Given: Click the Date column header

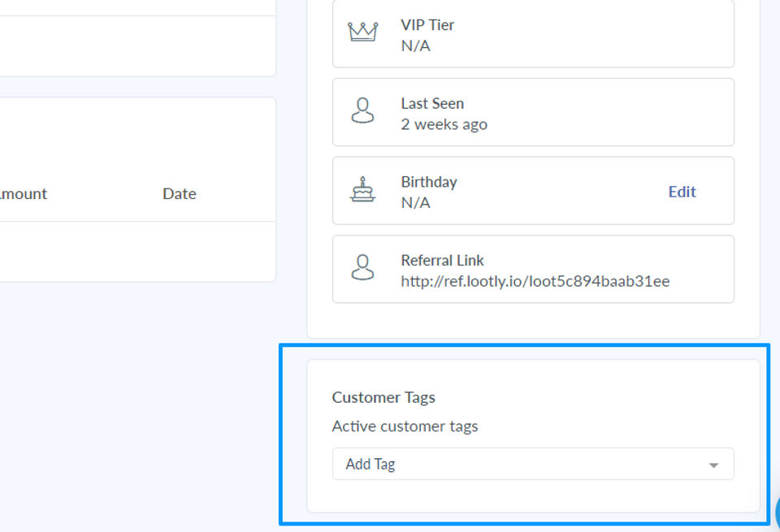Looking at the screenshot, I should (179, 193).
